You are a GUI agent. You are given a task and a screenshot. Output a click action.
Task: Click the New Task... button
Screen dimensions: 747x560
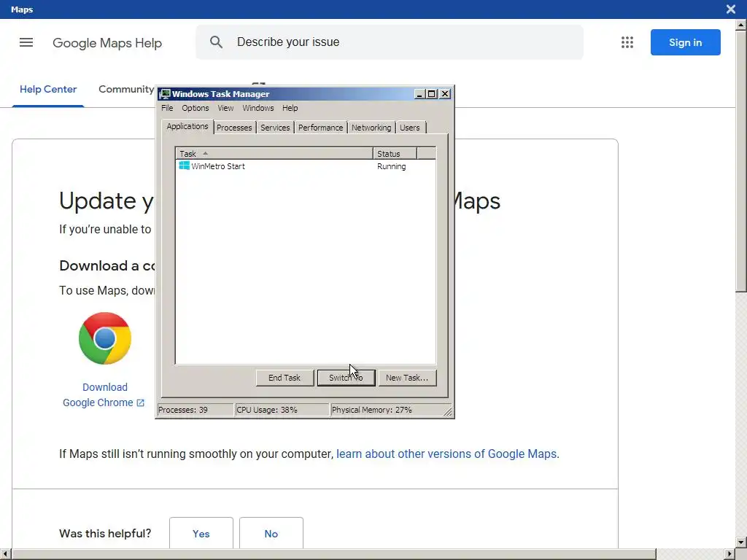[407, 378]
